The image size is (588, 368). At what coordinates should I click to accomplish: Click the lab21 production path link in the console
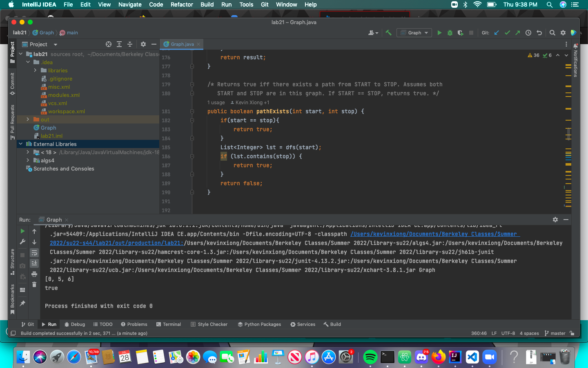[116, 243]
